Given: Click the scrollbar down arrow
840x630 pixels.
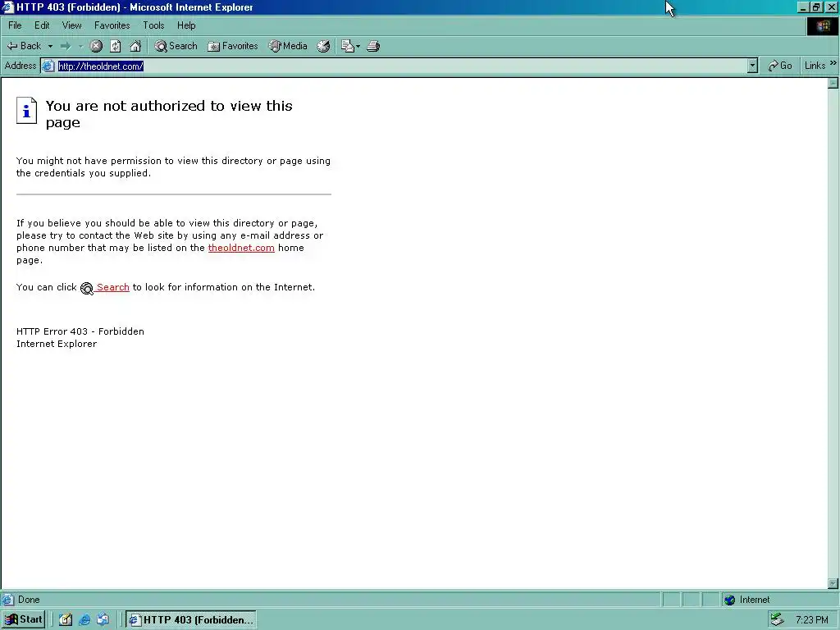Looking at the screenshot, I should point(833,583).
